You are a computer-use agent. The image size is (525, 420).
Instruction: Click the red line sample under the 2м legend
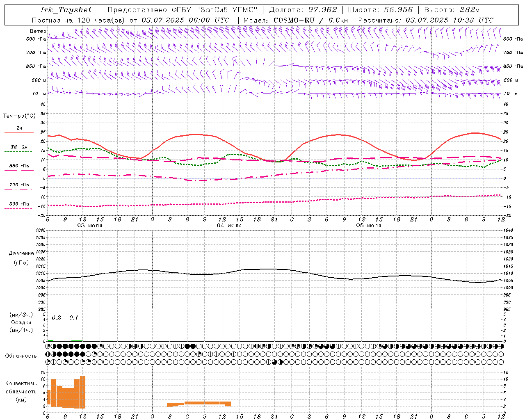click(x=19, y=133)
